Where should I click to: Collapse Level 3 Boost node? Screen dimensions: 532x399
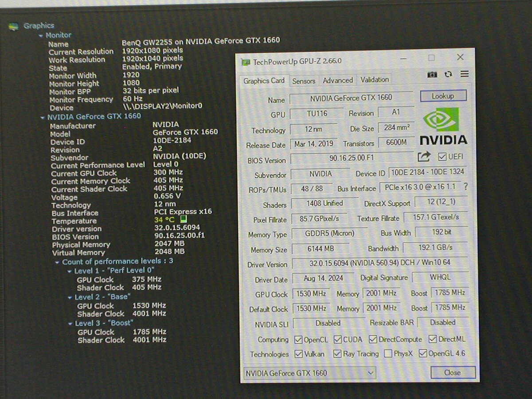pyautogui.click(x=70, y=324)
